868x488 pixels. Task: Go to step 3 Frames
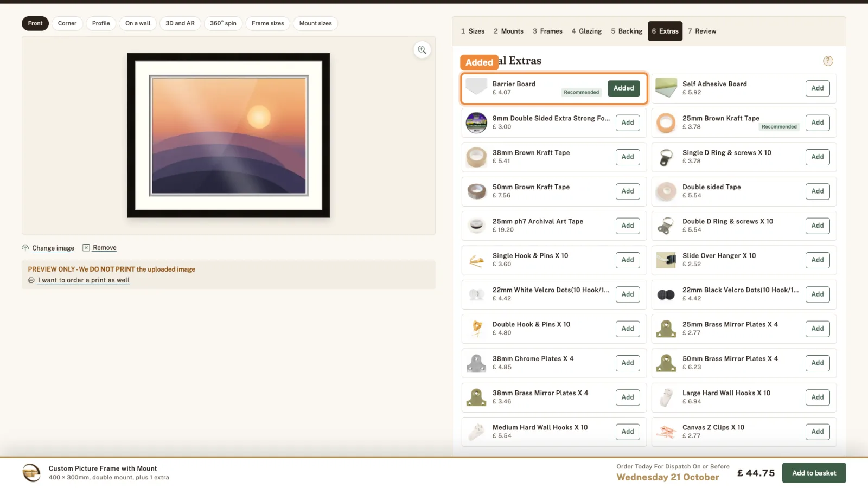point(547,31)
